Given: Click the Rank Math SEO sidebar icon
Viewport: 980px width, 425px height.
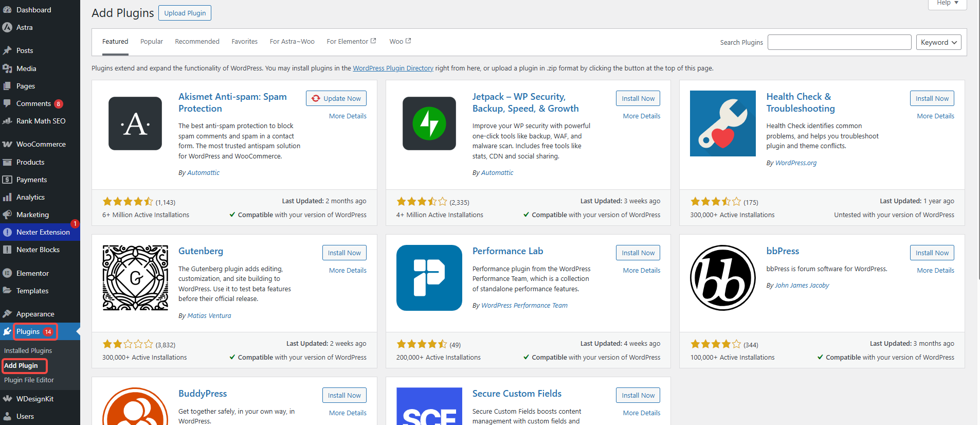Looking at the screenshot, I should pyautogui.click(x=7, y=121).
